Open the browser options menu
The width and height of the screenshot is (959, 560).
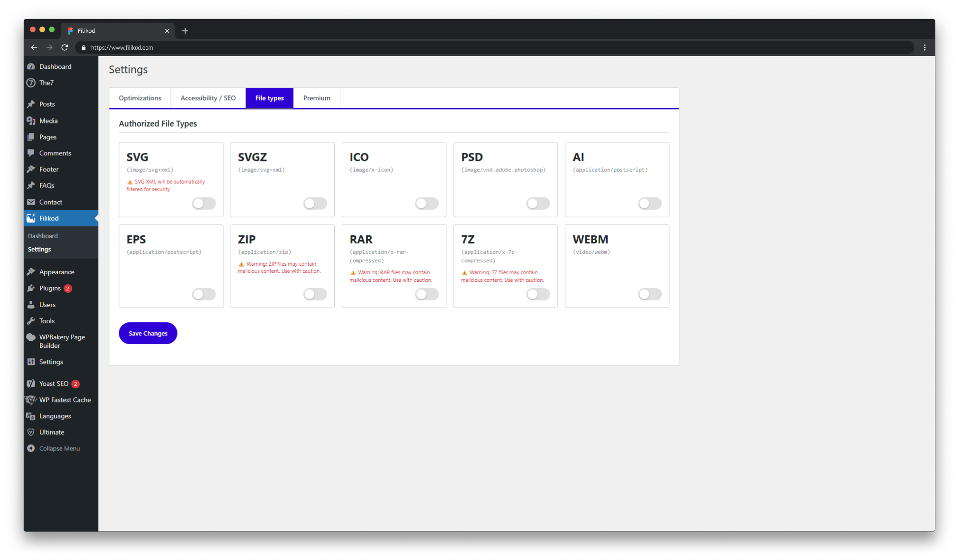coord(924,47)
